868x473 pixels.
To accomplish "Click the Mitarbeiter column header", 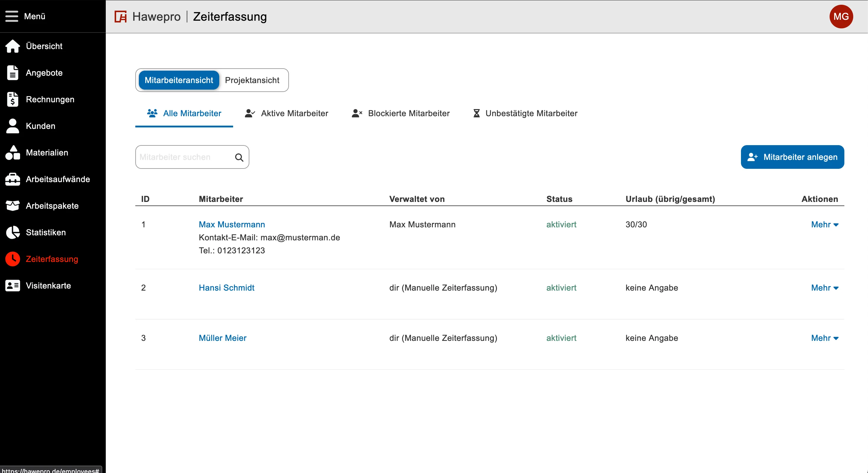I will [221, 199].
